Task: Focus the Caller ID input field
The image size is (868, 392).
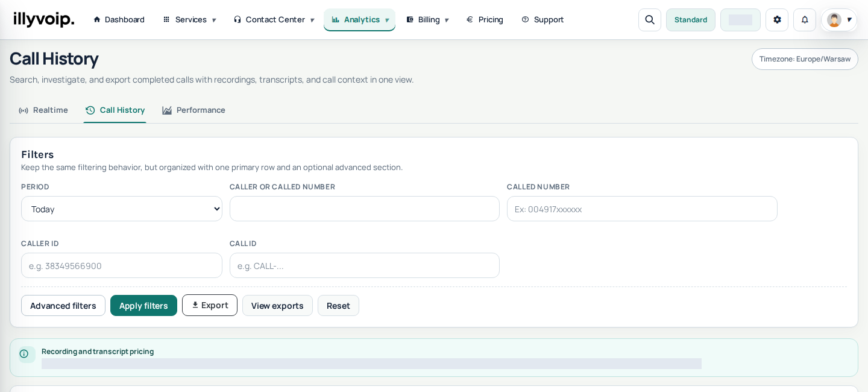Action: (x=122, y=265)
